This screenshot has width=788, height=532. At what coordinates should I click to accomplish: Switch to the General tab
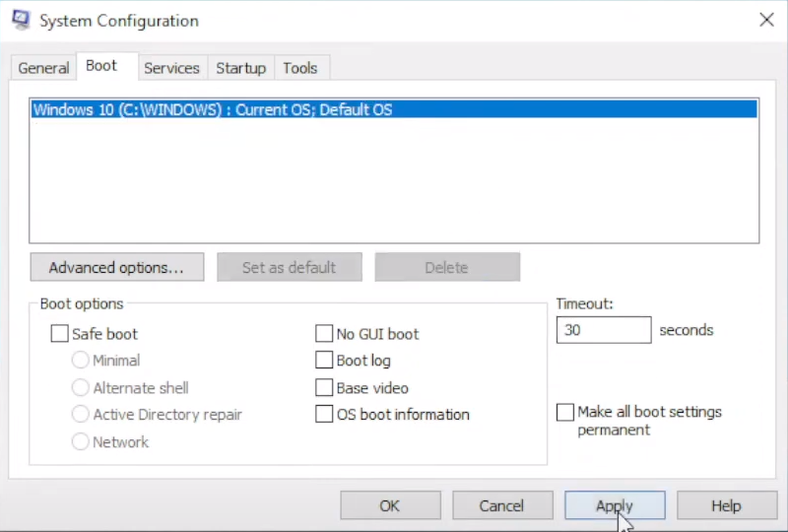tap(43, 68)
